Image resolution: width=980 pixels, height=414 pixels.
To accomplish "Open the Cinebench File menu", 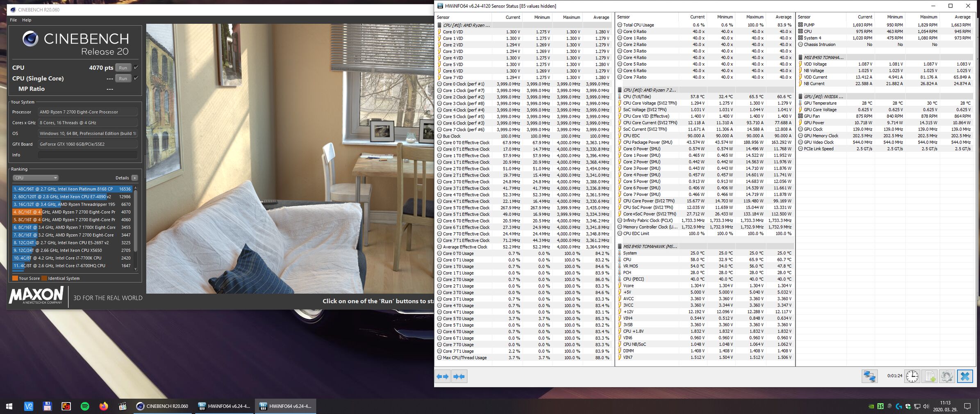I will pos(13,20).
